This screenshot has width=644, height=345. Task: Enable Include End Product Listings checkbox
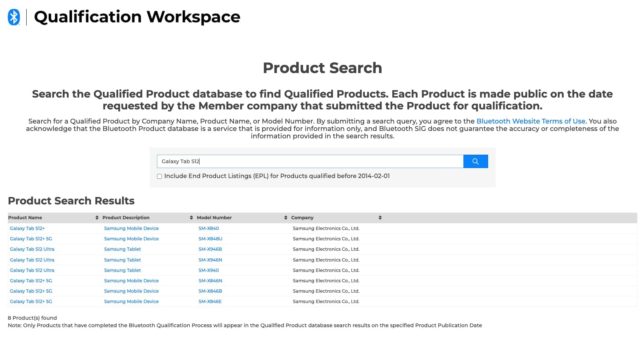coord(159,177)
